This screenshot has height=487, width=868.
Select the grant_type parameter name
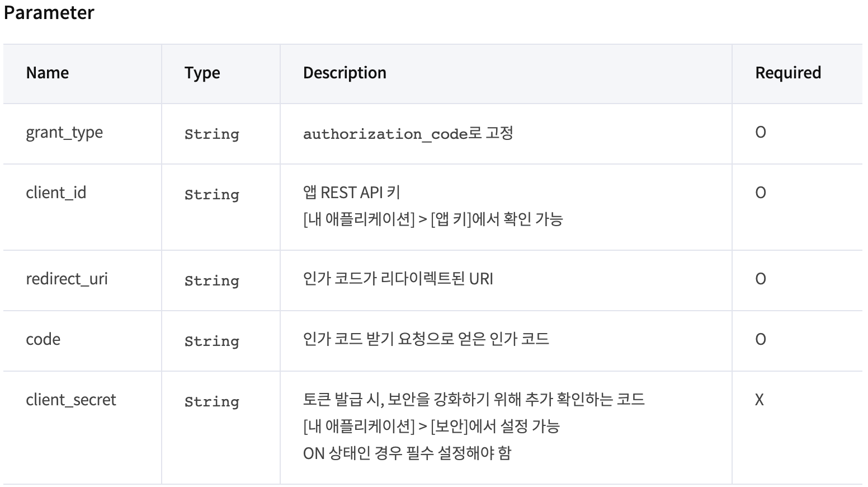tap(64, 133)
